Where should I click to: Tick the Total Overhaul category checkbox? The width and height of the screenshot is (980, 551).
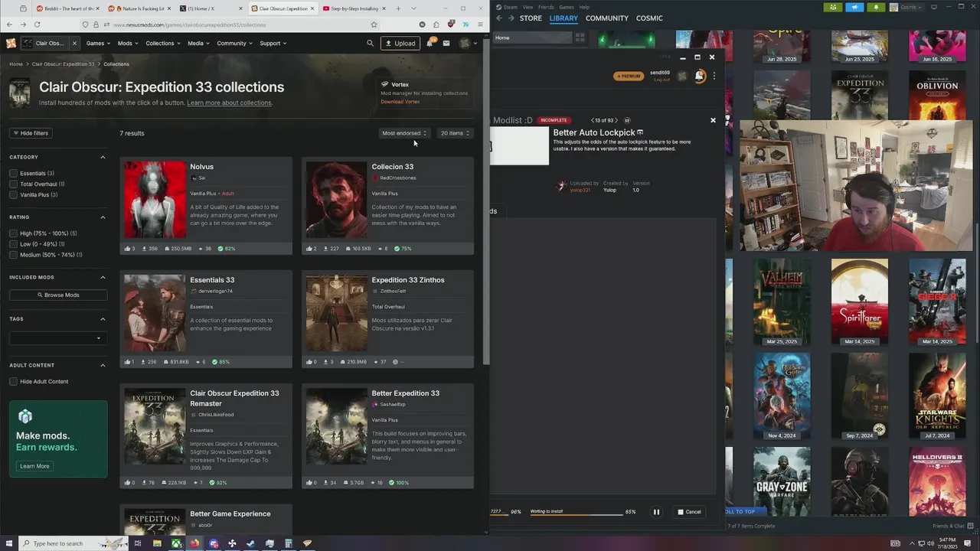click(x=13, y=184)
